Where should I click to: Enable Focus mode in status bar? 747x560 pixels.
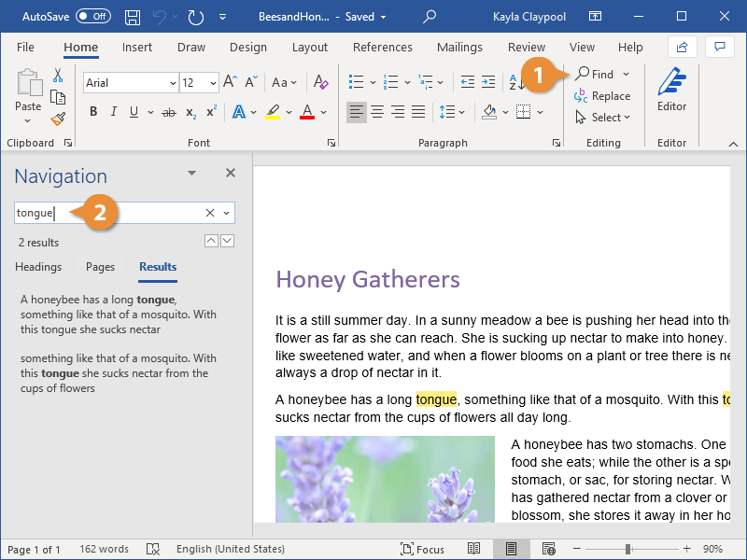coord(423,549)
